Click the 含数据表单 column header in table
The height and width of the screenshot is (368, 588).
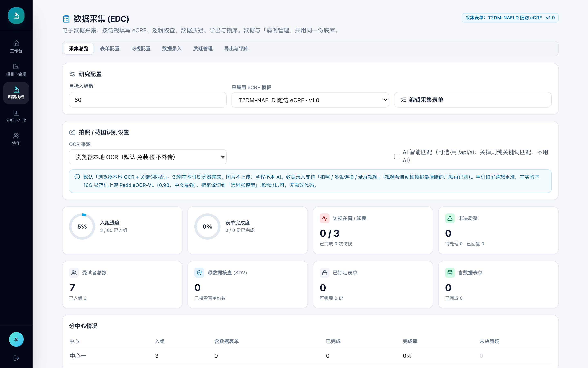coord(226,341)
